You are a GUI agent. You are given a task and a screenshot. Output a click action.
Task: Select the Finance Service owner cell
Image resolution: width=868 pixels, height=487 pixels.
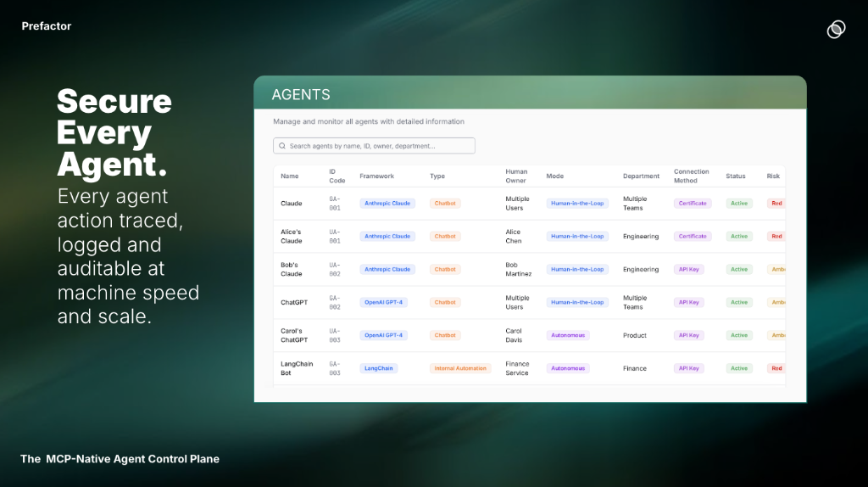[x=517, y=368]
